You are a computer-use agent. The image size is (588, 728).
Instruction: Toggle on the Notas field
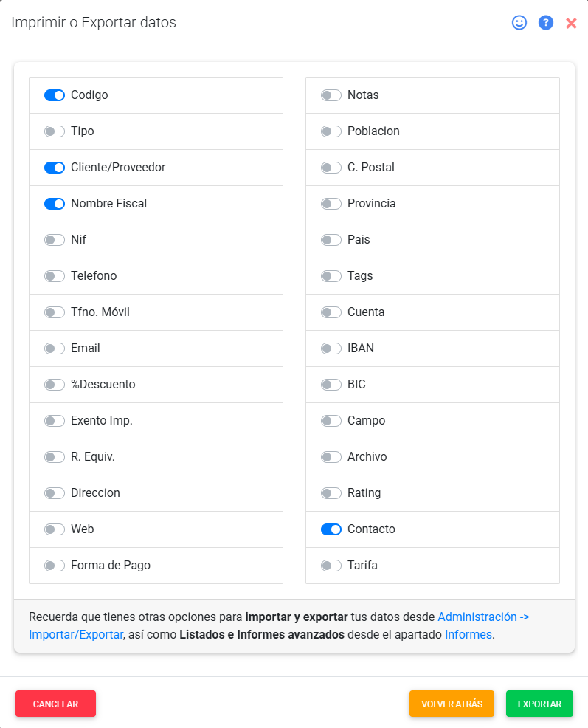click(331, 95)
